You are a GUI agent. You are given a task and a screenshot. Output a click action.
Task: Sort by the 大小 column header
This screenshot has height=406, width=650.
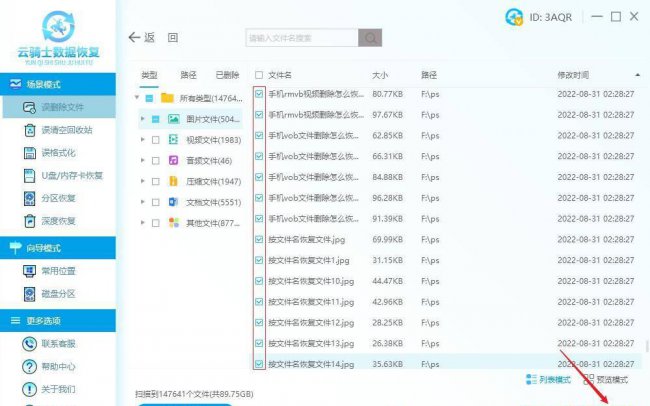(380, 75)
